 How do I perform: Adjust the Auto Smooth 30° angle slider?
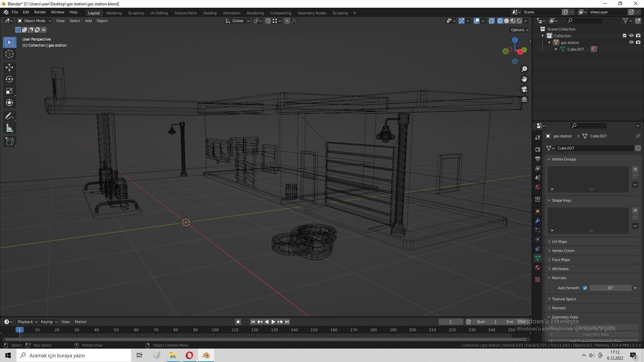610,288
